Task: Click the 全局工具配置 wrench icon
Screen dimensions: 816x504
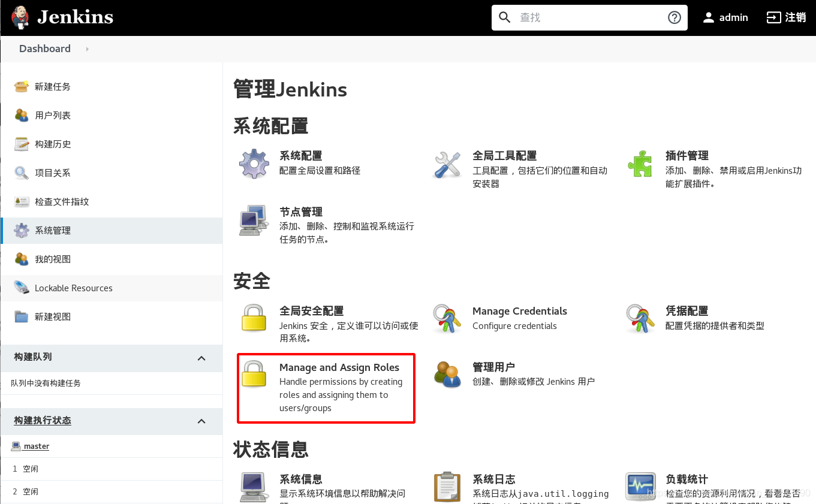Action: pyautogui.click(x=447, y=164)
